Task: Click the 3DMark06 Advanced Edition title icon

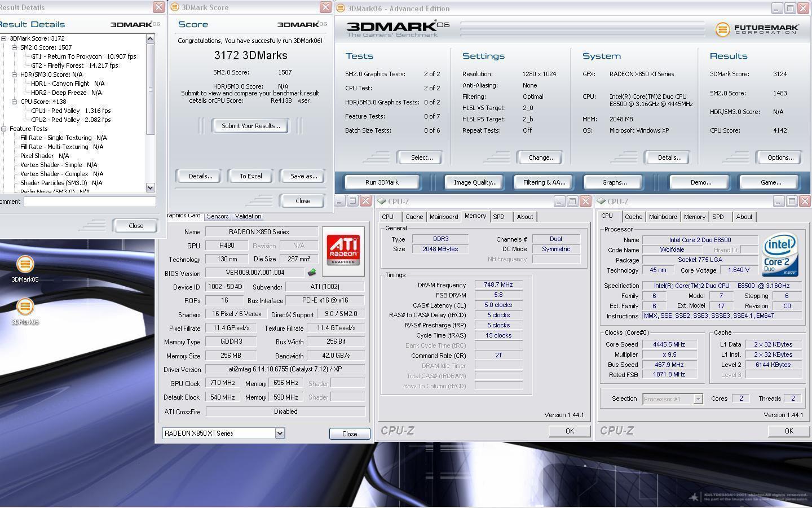Action: [x=341, y=8]
